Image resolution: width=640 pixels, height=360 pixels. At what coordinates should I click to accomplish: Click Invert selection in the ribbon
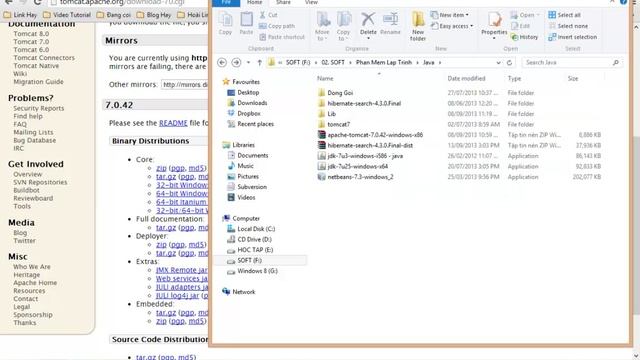[x=573, y=37]
